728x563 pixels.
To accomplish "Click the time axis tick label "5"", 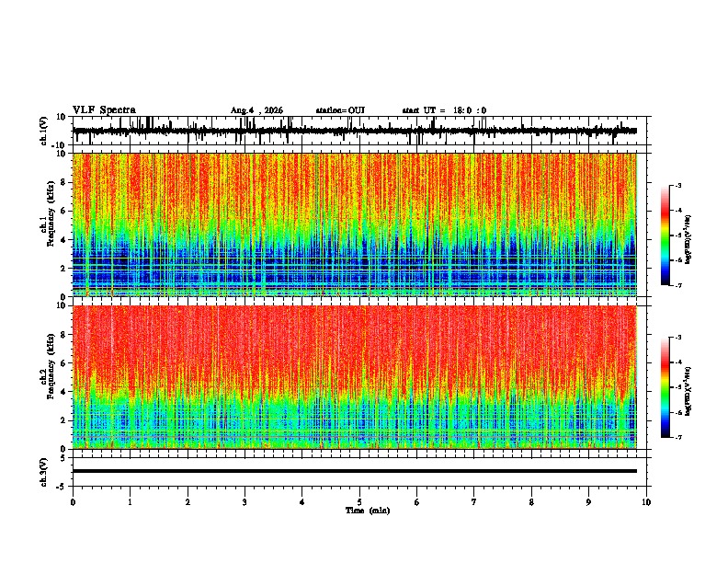I will (x=359, y=502).
